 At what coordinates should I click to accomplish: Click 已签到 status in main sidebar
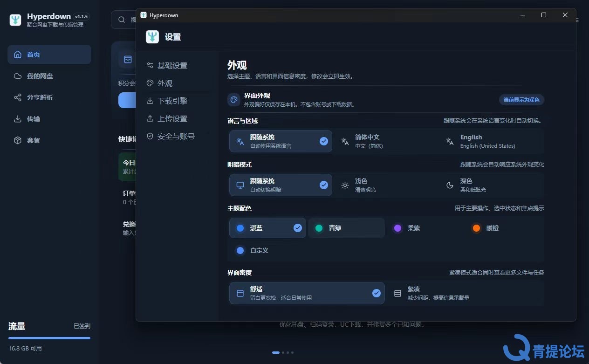pos(82,326)
